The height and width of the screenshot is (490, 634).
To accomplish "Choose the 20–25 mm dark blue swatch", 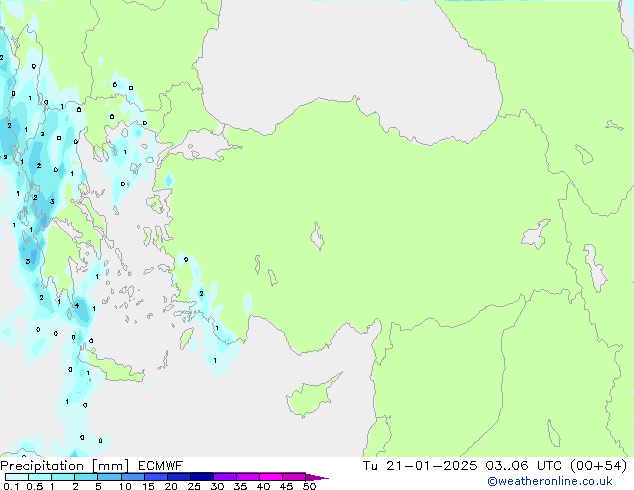I will (178, 477).
